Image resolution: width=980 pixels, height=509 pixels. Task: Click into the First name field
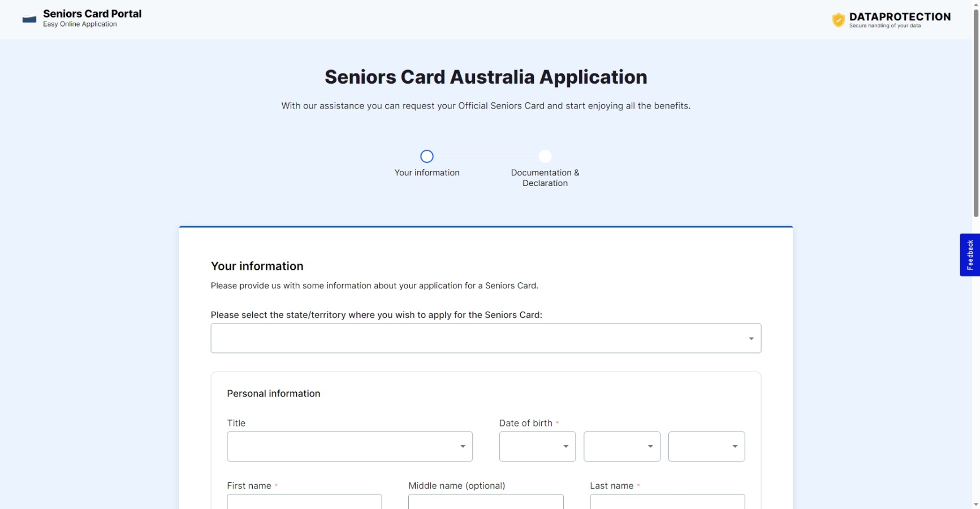[304, 502]
